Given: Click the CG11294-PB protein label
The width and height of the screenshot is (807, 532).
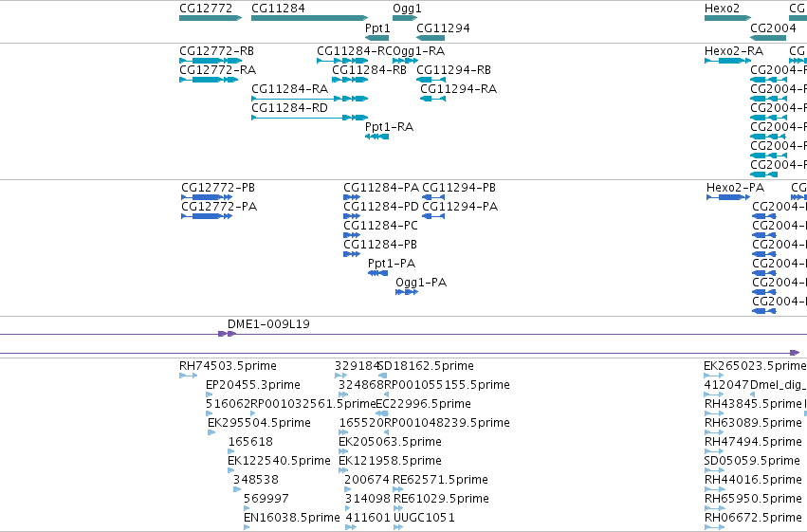Looking at the screenshot, I should pyautogui.click(x=459, y=188).
